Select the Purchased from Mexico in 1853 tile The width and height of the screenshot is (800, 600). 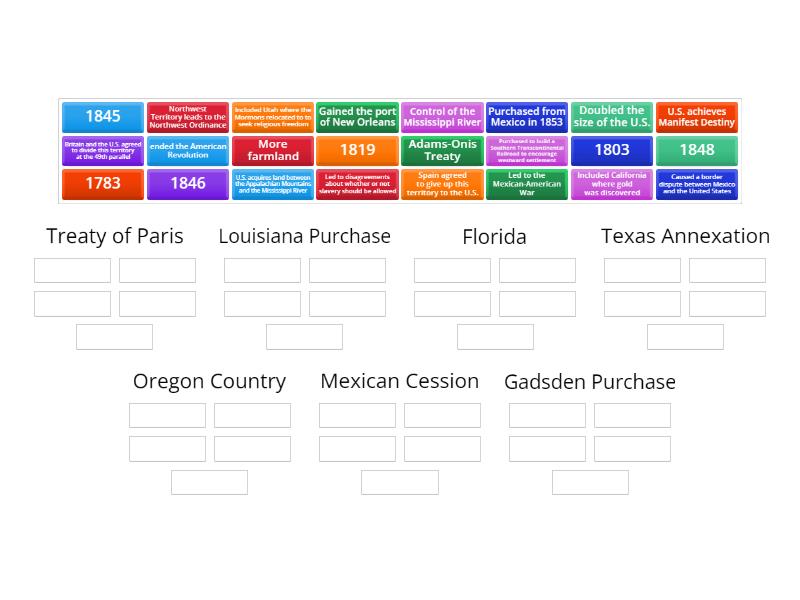(527, 117)
